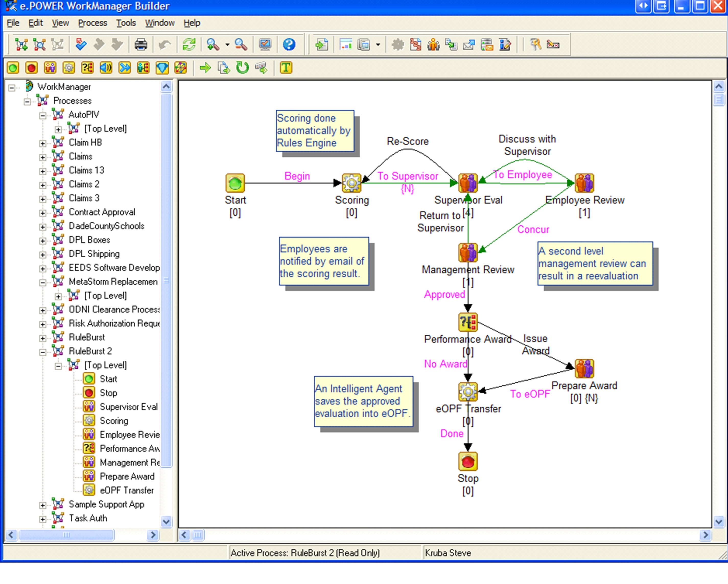The width and height of the screenshot is (728, 584).
Task: Select the red Stop activity palette icon
Action: pyautogui.click(x=31, y=68)
